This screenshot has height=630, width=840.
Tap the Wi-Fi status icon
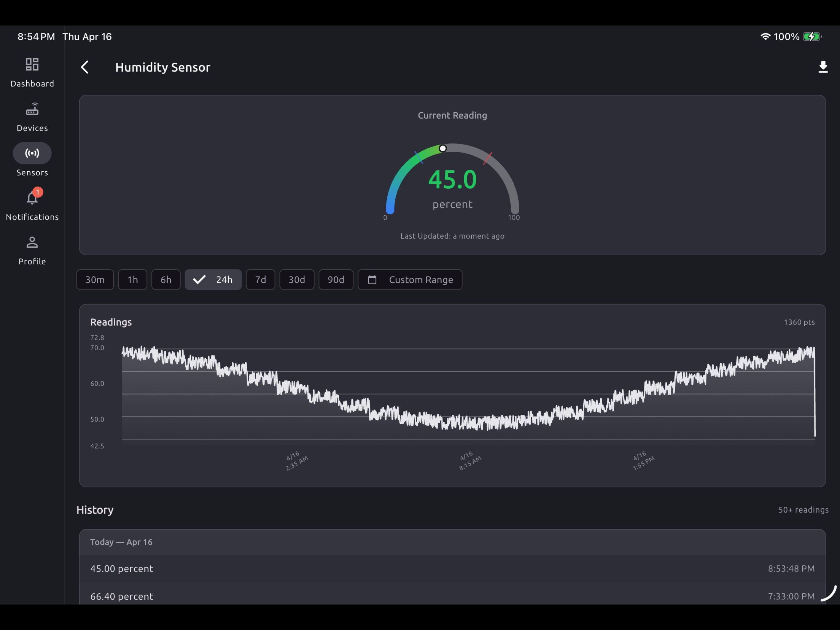point(765,37)
